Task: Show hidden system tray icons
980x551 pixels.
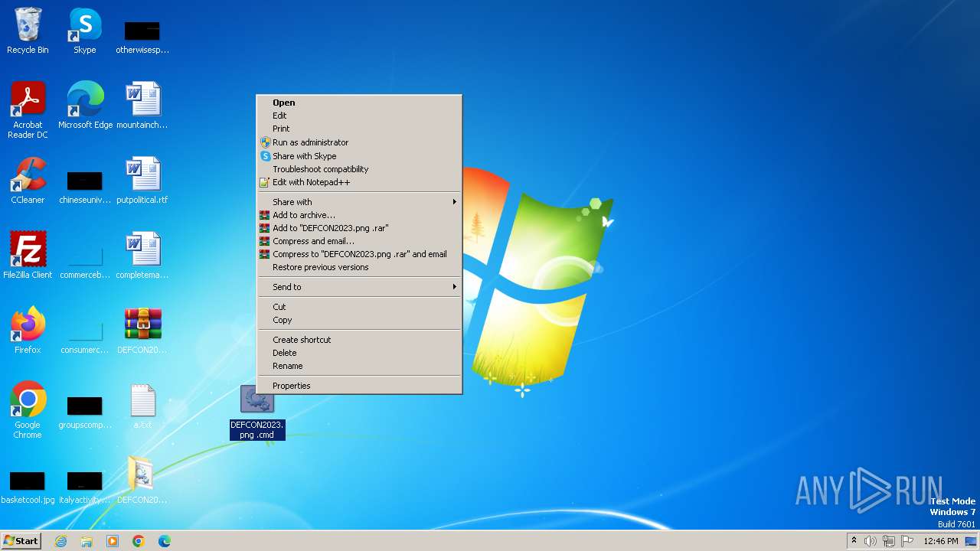Action: pos(854,541)
